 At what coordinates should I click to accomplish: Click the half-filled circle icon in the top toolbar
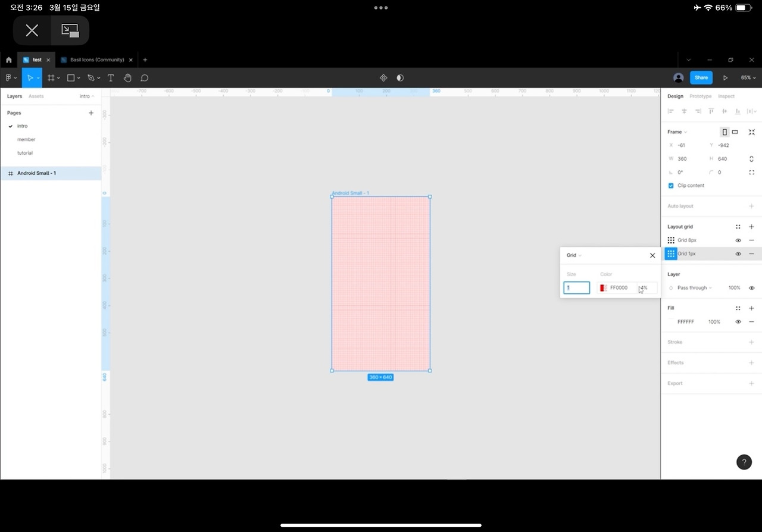tap(400, 78)
